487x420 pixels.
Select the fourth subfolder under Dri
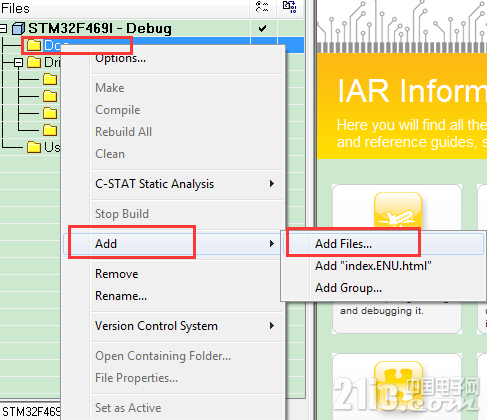[50, 130]
